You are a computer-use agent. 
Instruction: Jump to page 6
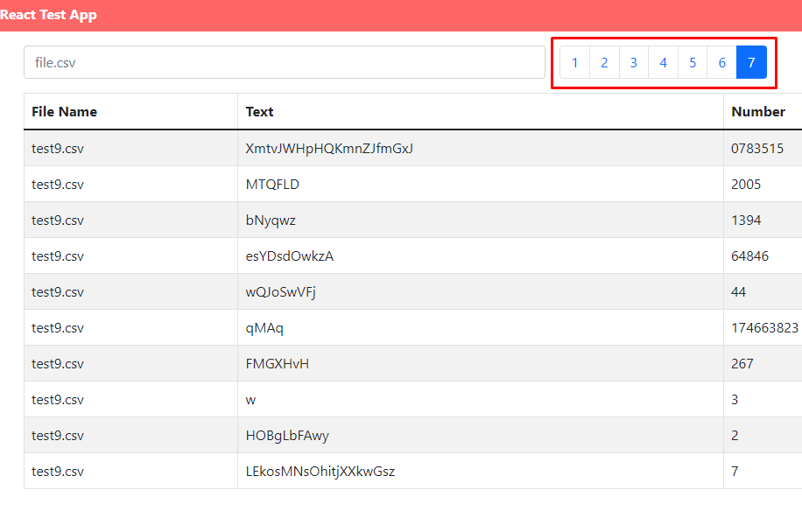(721, 62)
